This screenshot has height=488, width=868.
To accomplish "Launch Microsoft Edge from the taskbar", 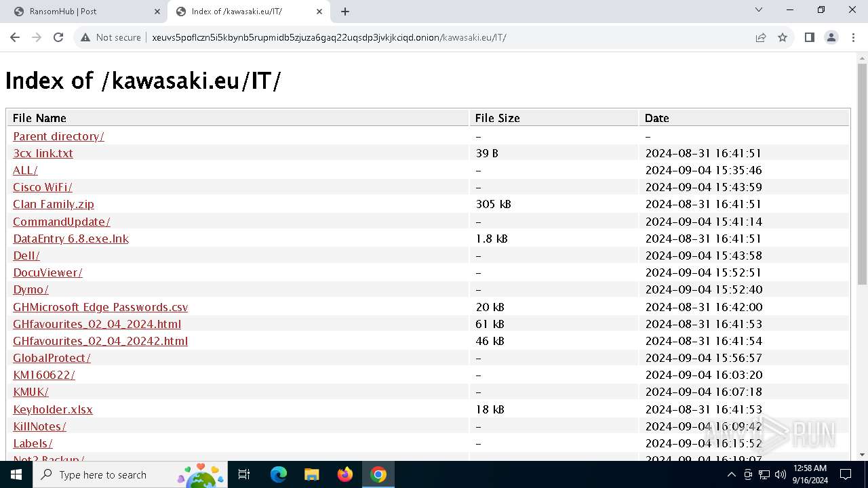I will tap(279, 474).
